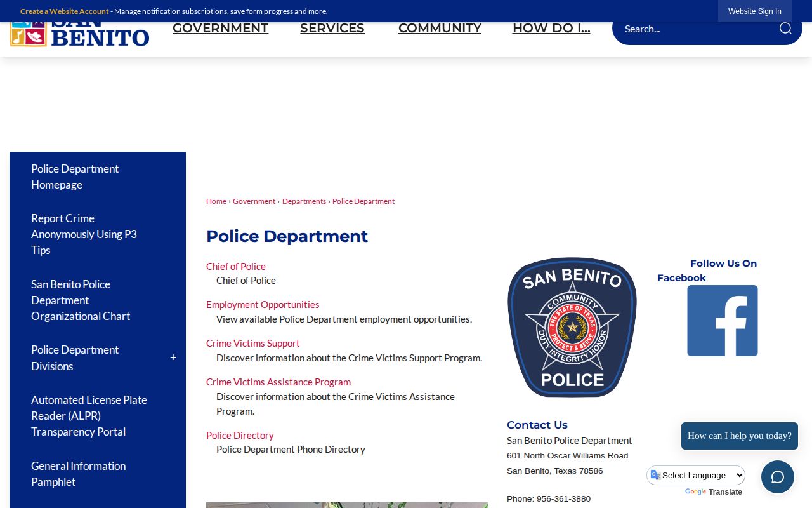Expand Police Department Divisions submenu
812x508 pixels.
click(x=173, y=358)
